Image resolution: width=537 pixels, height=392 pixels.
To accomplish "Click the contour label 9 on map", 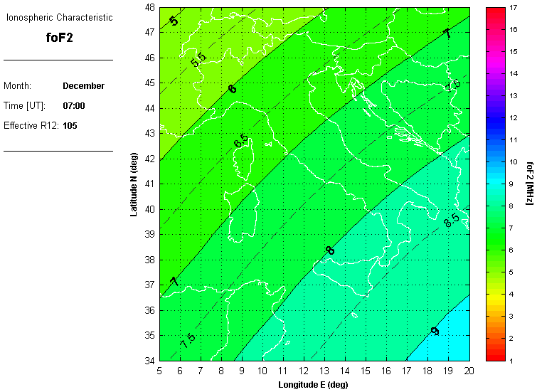I will (x=435, y=332).
